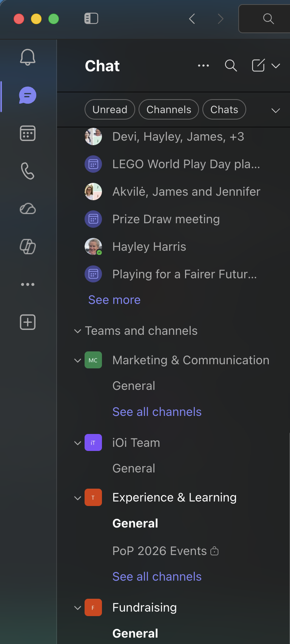This screenshot has width=290, height=644.
Task: Open Fundraising team name
Action: coord(145,607)
